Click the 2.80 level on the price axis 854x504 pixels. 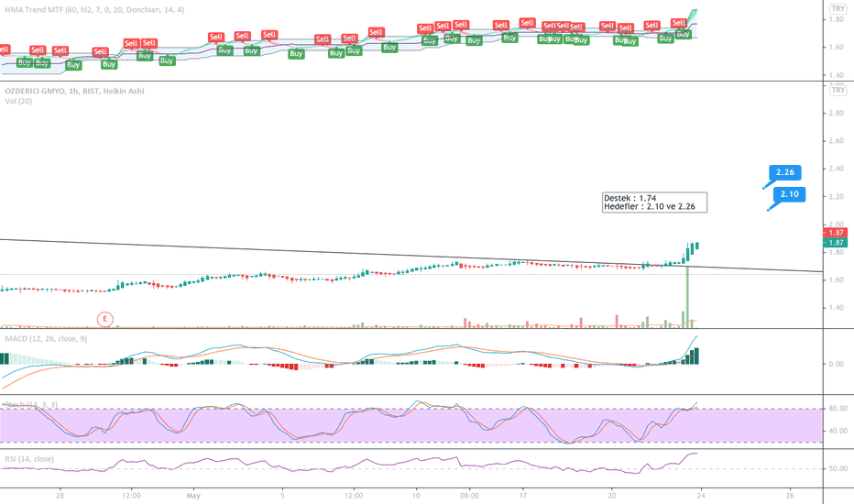836,113
